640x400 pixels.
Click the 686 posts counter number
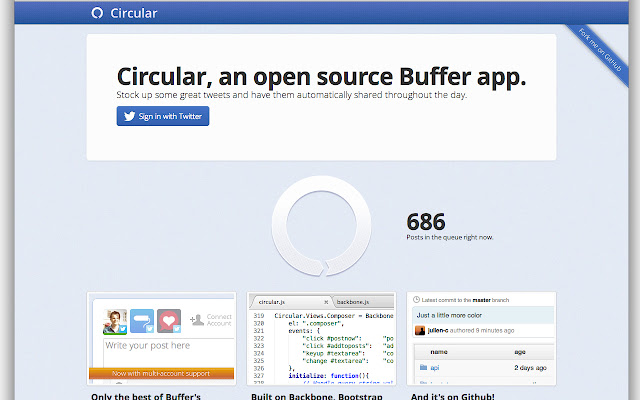(x=426, y=222)
